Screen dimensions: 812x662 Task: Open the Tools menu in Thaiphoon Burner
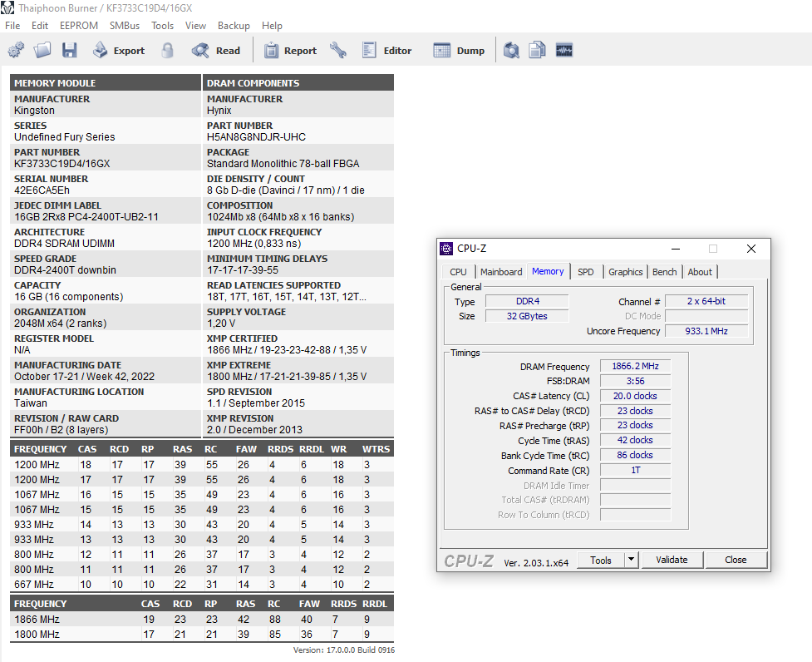click(162, 26)
